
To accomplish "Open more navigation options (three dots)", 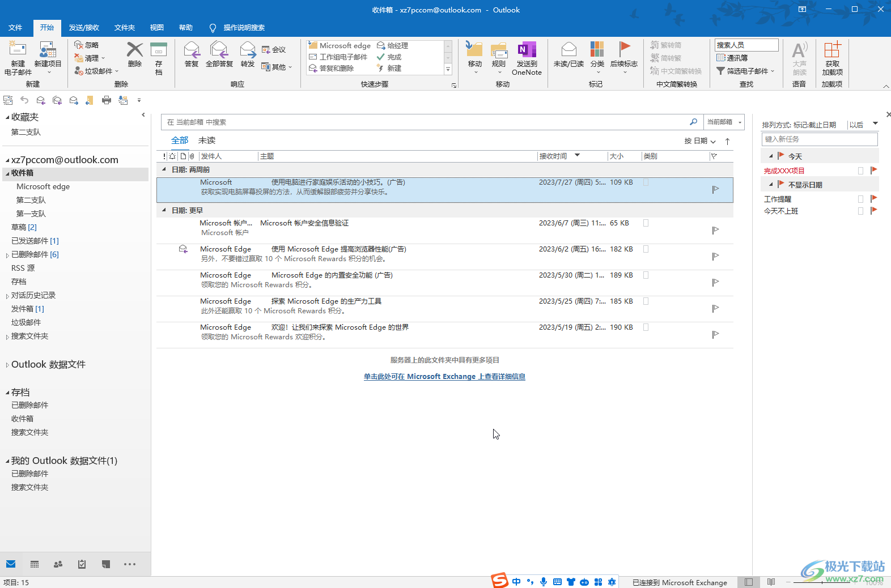I will 130,564.
